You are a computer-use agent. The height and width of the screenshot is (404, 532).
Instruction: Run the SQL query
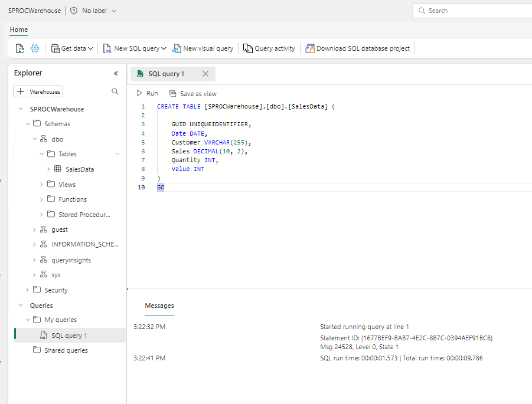(x=147, y=93)
